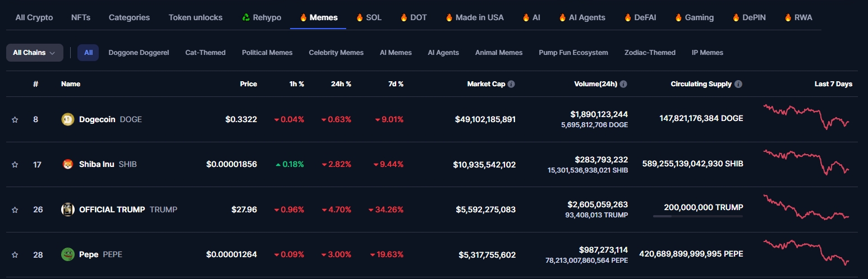
Task: Open Dogecoin 7-day sparkline chart
Action: pyautogui.click(x=806, y=117)
